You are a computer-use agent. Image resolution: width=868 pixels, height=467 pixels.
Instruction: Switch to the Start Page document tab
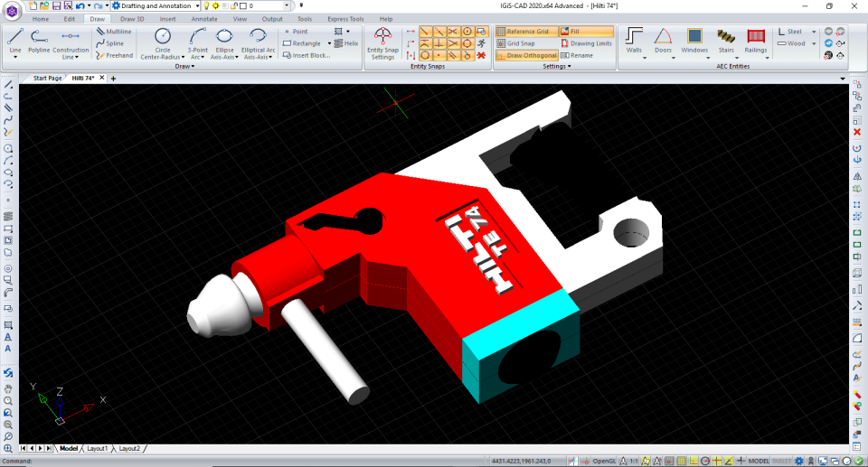pos(47,78)
